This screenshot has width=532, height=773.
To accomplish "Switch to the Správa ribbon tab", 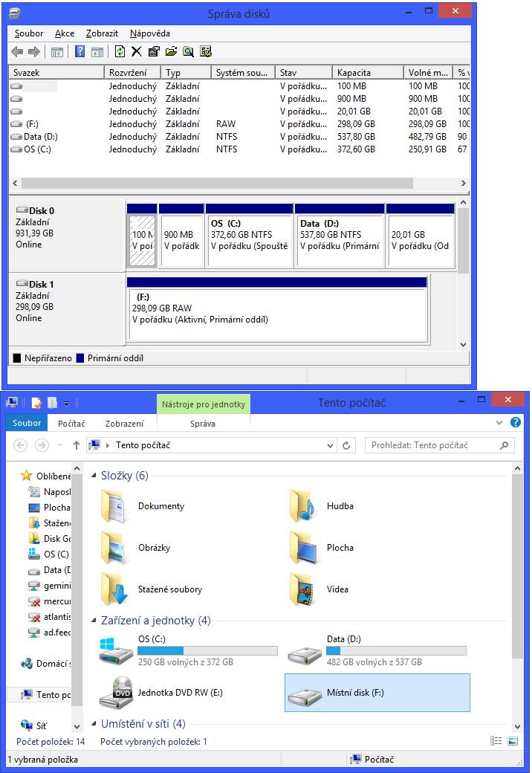I will coord(202,424).
